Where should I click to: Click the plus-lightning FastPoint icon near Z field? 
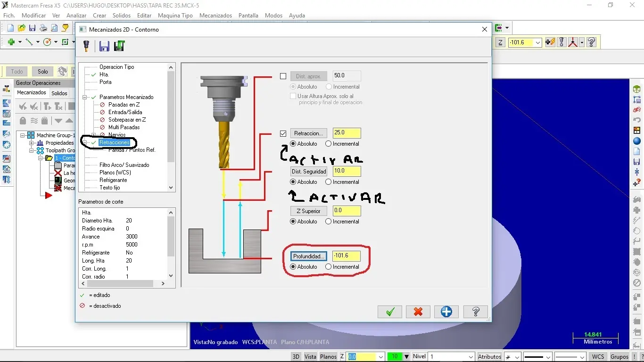coord(550,42)
